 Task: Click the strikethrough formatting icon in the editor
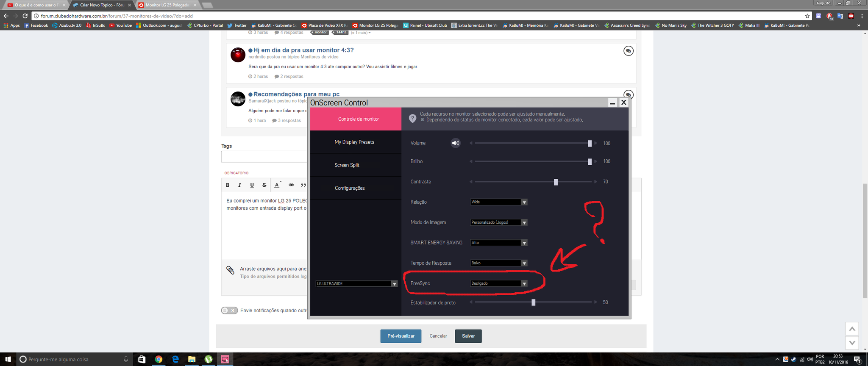coord(264,185)
